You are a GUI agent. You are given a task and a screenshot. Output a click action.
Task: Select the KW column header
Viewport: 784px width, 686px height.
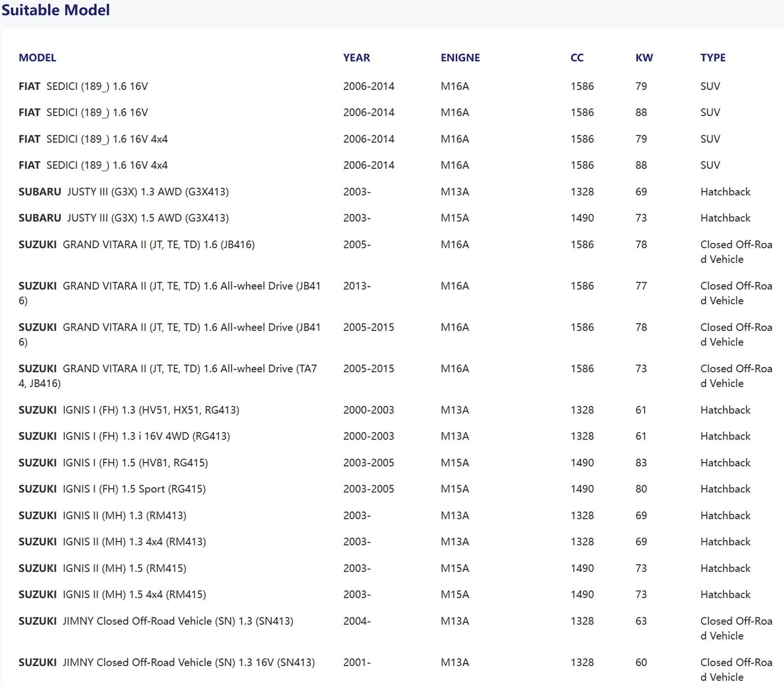(644, 58)
